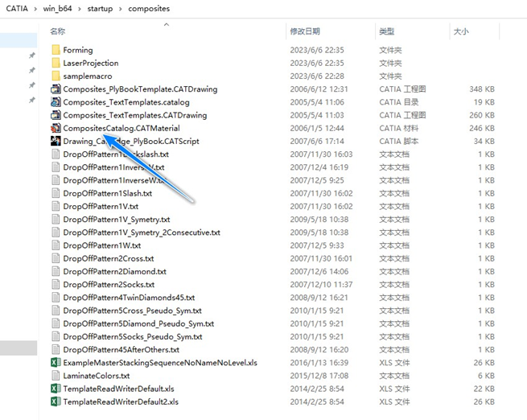This screenshot has height=420, width=527.
Task: Select TemplateReadWriterDefault.xls Excel icon
Action: [x=56, y=389]
